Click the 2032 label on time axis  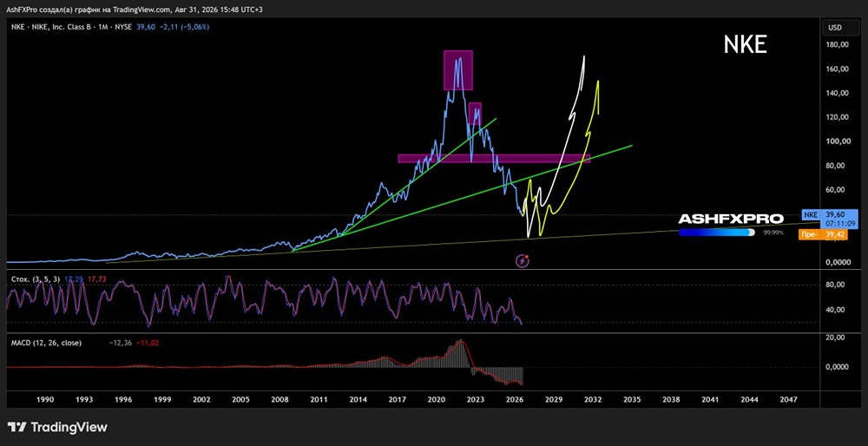coord(593,399)
